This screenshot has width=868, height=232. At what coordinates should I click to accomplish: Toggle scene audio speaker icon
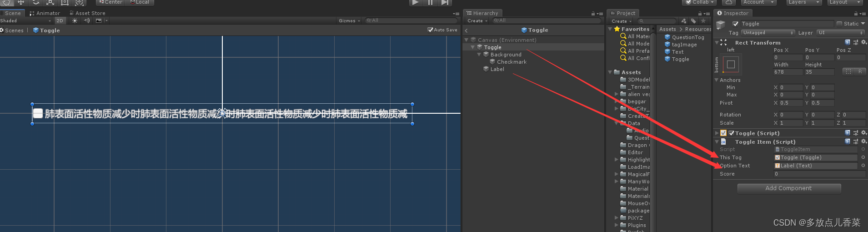pyautogui.click(x=87, y=20)
